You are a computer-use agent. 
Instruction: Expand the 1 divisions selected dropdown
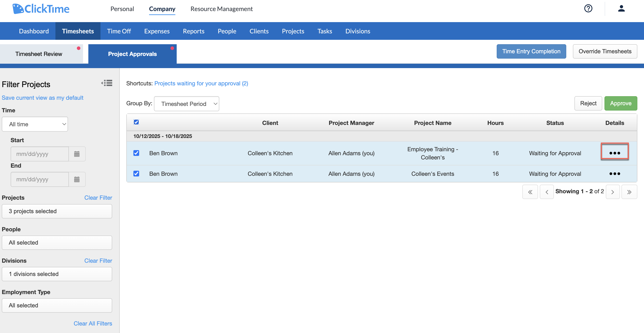point(57,274)
